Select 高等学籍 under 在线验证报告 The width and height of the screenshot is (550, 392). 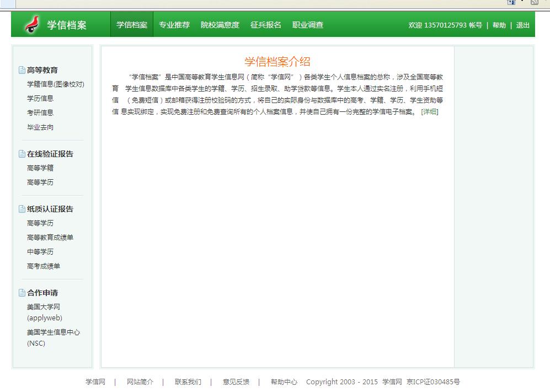40,168
